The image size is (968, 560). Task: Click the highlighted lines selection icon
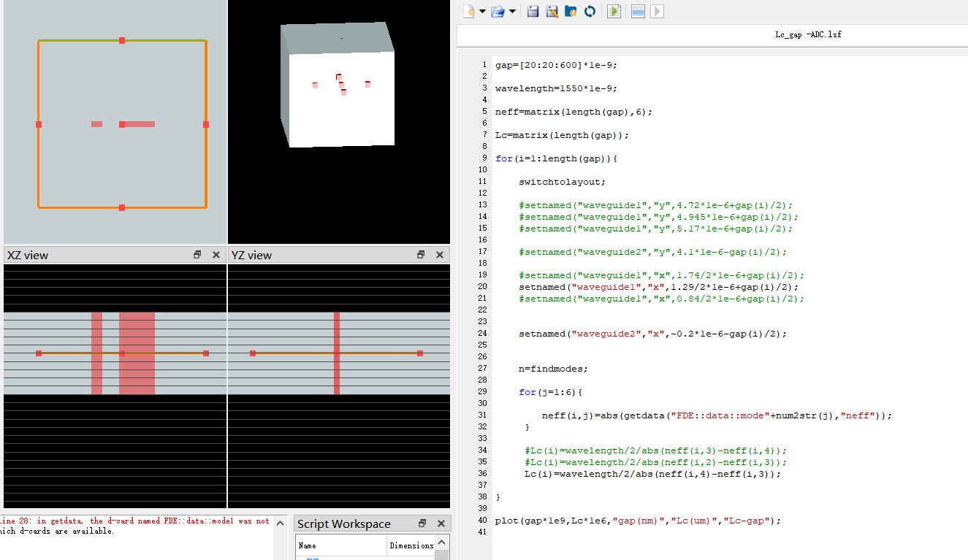coord(638,11)
